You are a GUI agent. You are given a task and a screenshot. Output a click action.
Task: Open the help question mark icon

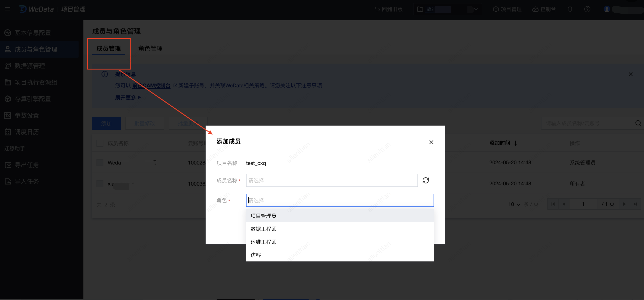point(587,10)
